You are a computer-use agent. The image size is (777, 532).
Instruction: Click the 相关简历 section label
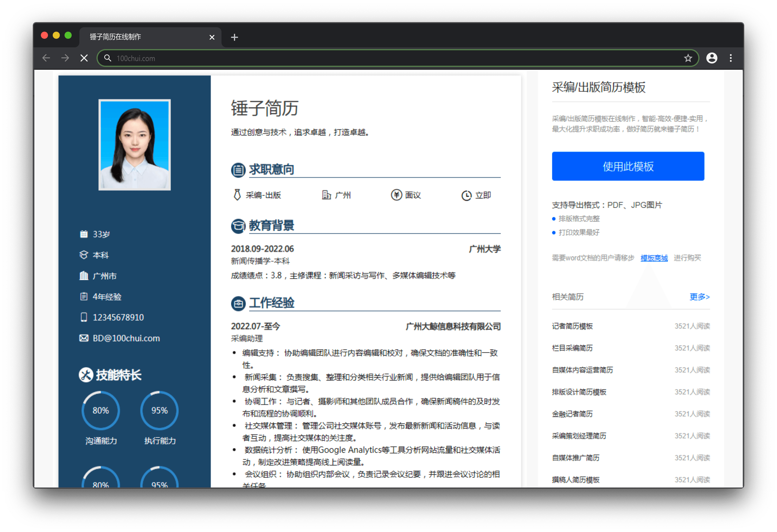tap(567, 296)
